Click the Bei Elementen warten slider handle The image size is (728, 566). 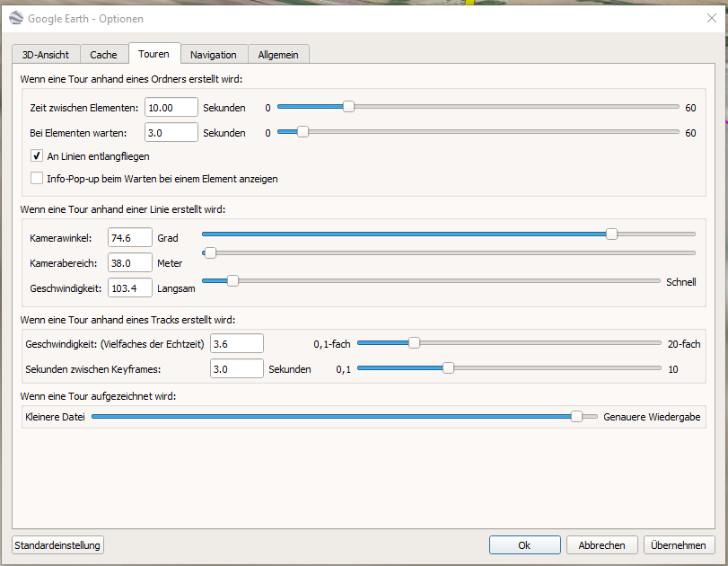pos(303,132)
